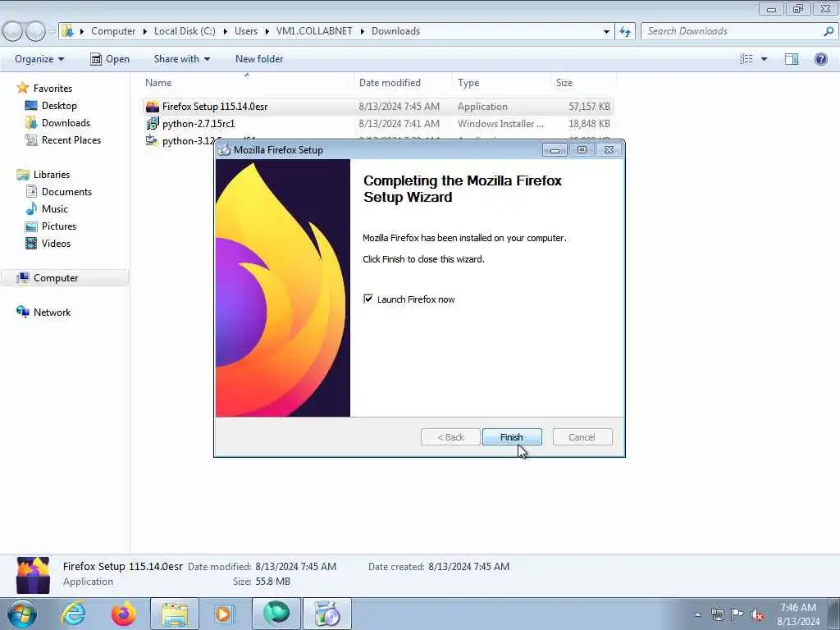The image size is (840, 630).
Task: Open address bar history dropdown arrow
Action: (x=606, y=32)
